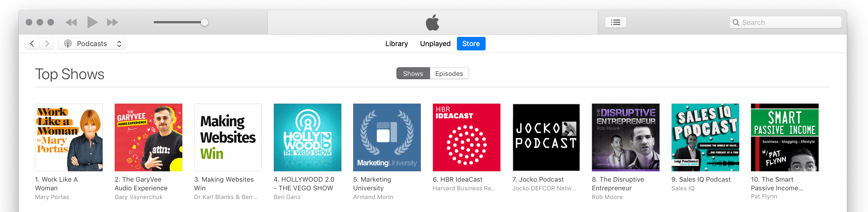
Task: Click author text 'Sales IQ'
Action: point(683,188)
